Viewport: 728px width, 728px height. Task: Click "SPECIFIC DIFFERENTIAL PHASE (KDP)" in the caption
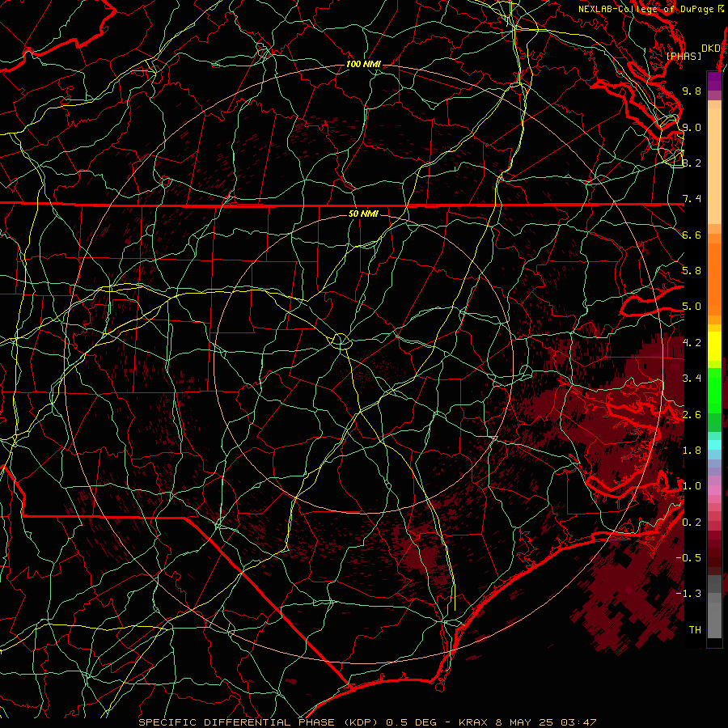click(x=260, y=722)
